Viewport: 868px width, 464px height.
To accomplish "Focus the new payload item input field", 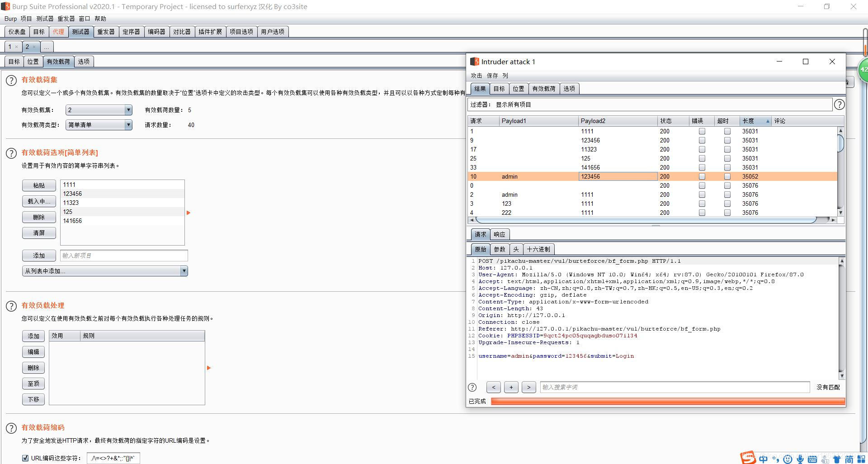I will click(124, 256).
